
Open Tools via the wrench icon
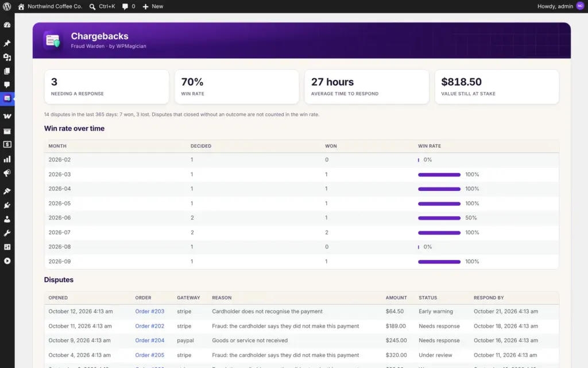pyautogui.click(x=7, y=233)
